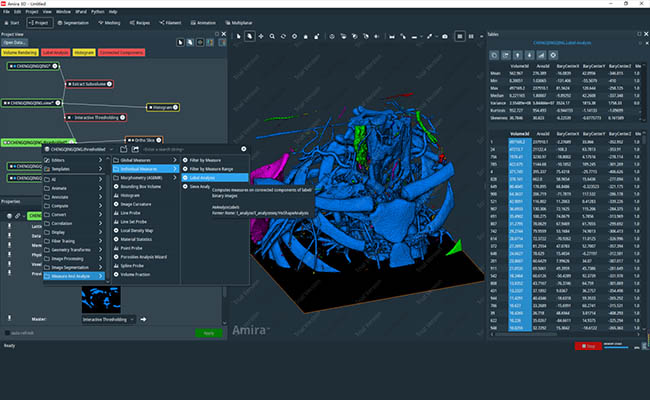Viewport: 650px width, 400px height.
Task: Switch to the Animation workroom tab
Action: pyautogui.click(x=203, y=23)
